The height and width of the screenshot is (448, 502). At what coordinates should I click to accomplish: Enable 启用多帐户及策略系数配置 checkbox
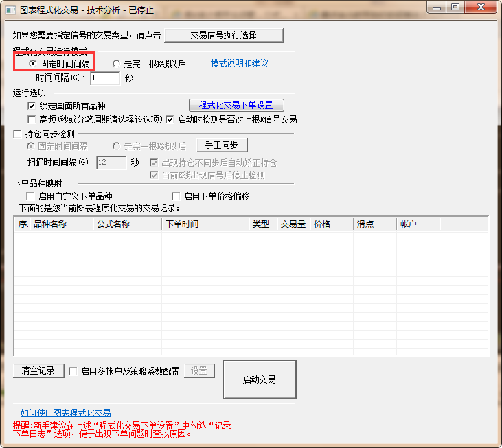[x=73, y=371]
